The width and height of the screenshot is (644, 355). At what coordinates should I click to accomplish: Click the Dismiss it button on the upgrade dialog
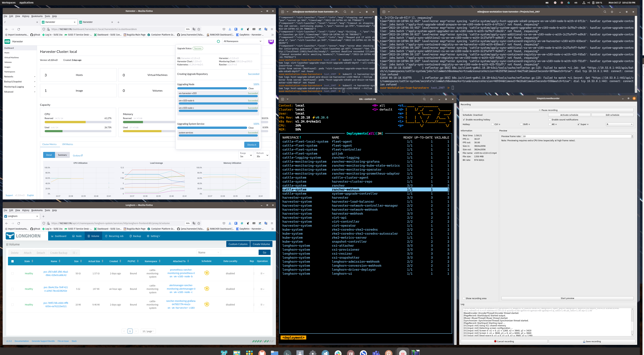click(251, 145)
